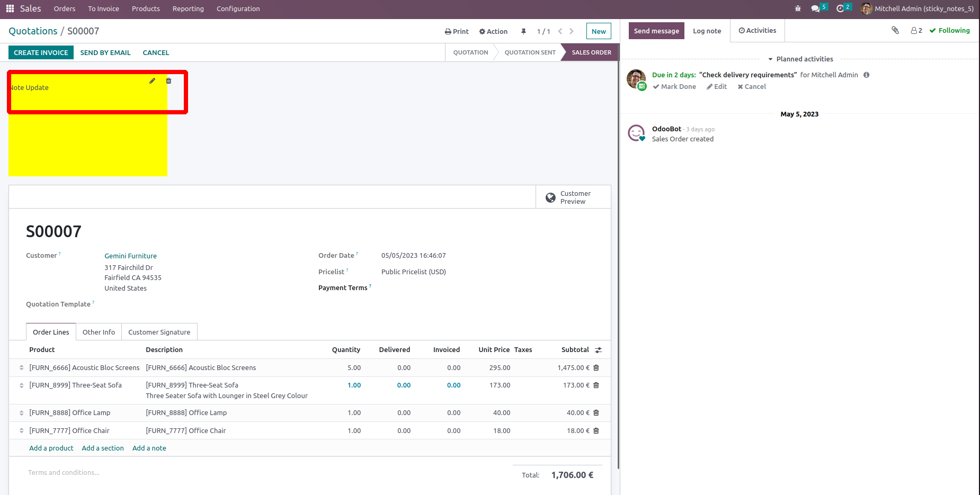Switch to the Other Info tab
Screen dimensions: 980x495
point(99,332)
